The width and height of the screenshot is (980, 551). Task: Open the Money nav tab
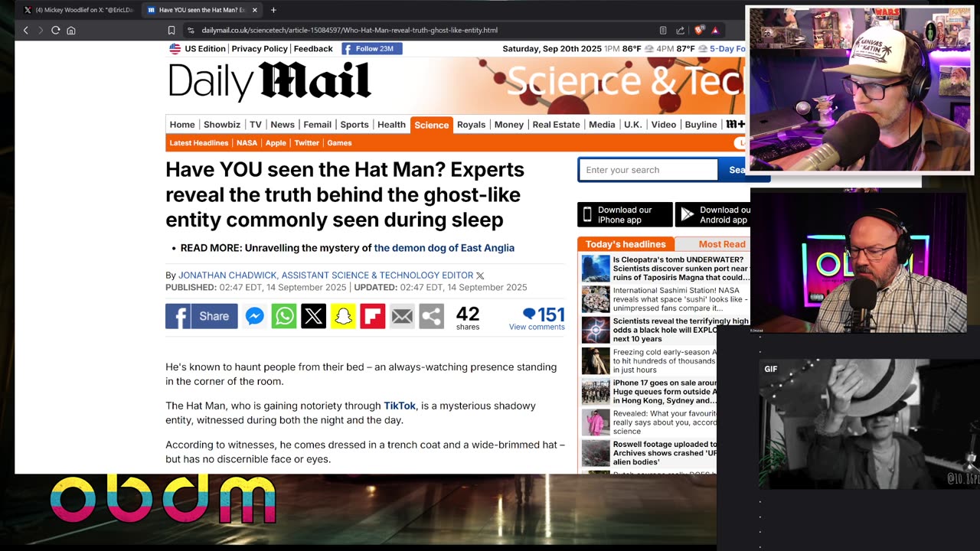(509, 124)
